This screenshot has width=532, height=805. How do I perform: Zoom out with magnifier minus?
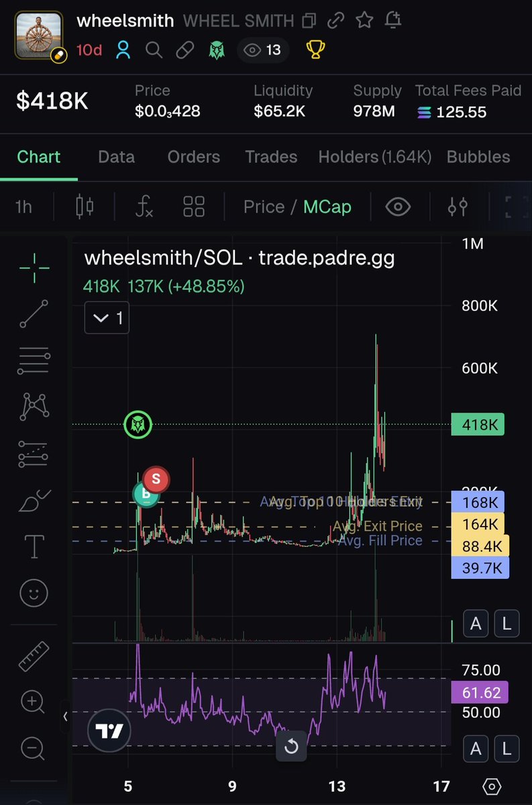[x=33, y=747]
